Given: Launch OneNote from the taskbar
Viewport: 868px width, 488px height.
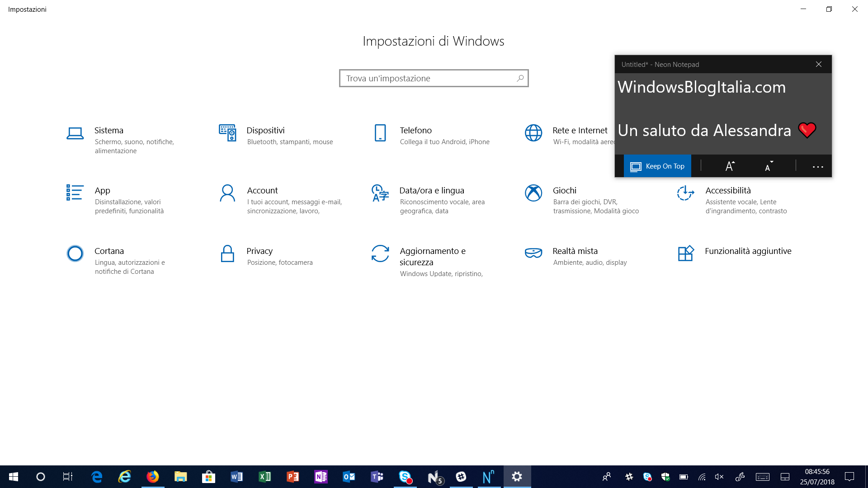Looking at the screenshot, I should point(321,477).
